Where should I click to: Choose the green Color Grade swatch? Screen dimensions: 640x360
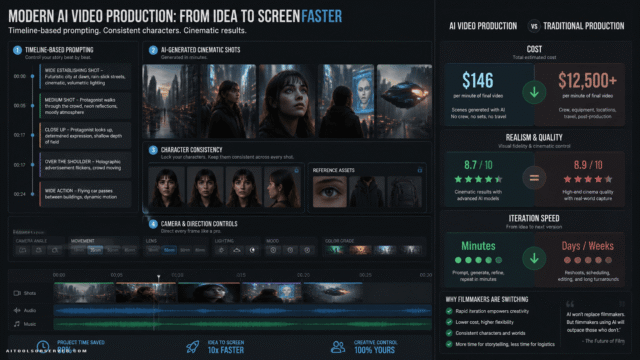[337, 250]
